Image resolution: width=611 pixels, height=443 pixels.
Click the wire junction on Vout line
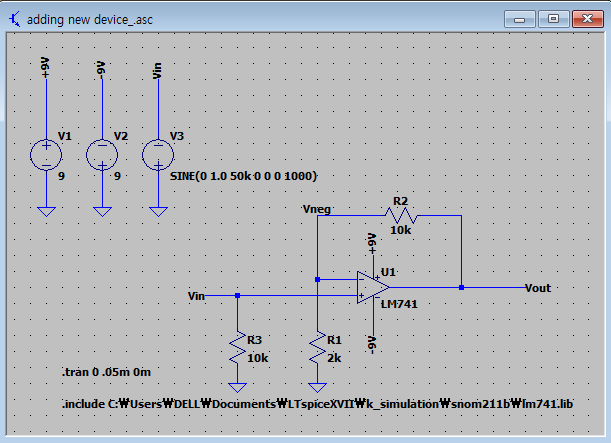pyautogui.click(x=461, y=288)
